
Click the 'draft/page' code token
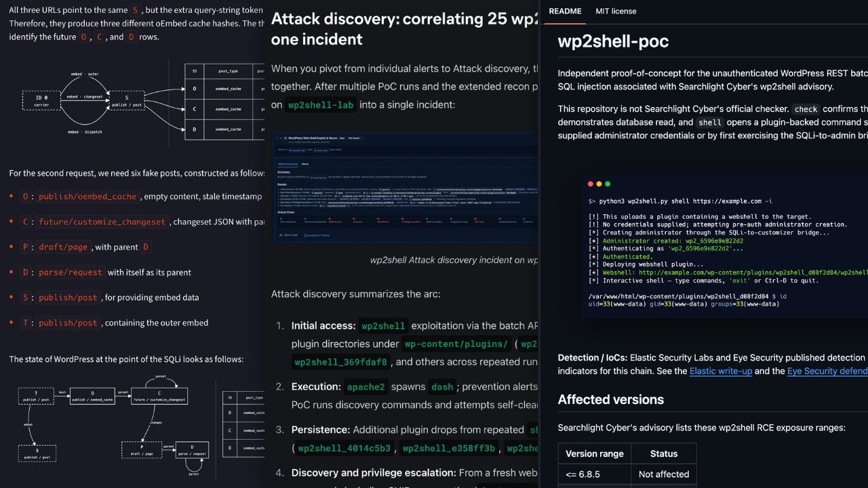coord(63,247)
